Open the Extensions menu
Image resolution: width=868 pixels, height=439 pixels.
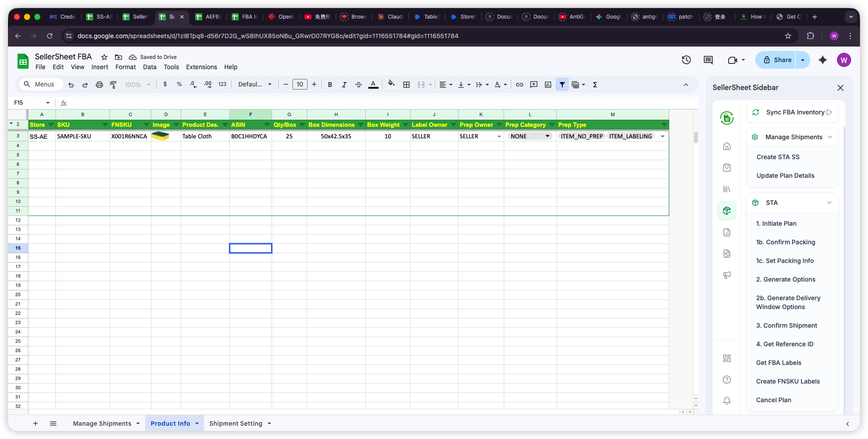click(x=201, y=67)
